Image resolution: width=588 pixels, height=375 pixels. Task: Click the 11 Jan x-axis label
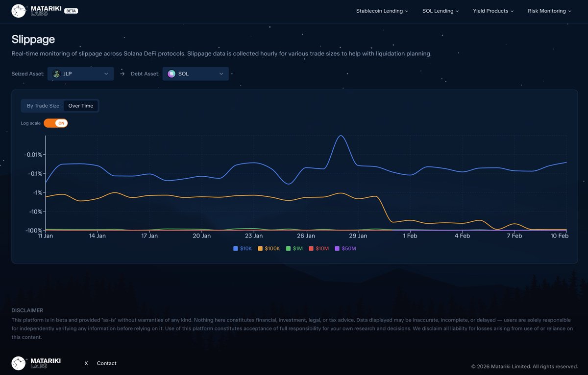point(45,236)
